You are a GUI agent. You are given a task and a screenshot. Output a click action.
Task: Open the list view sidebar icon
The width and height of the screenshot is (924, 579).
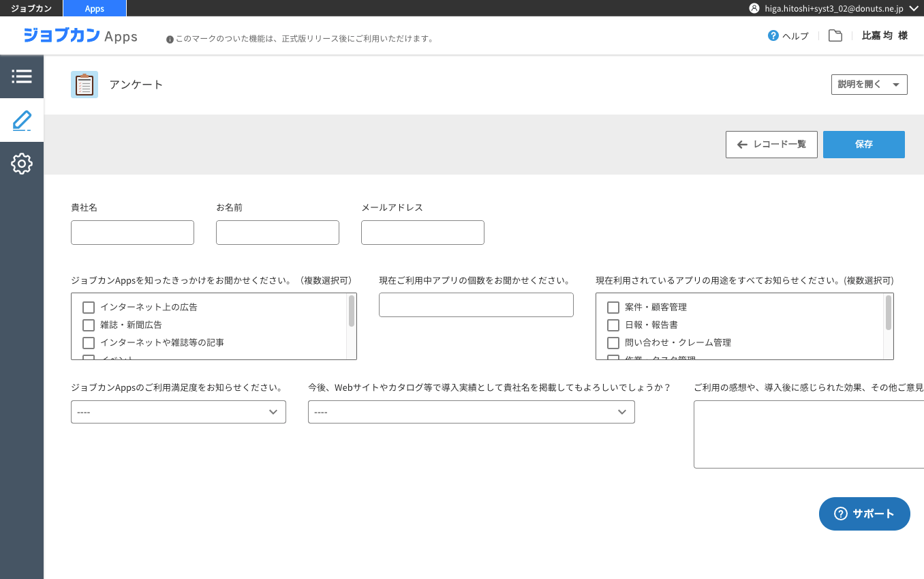point(22,76)
